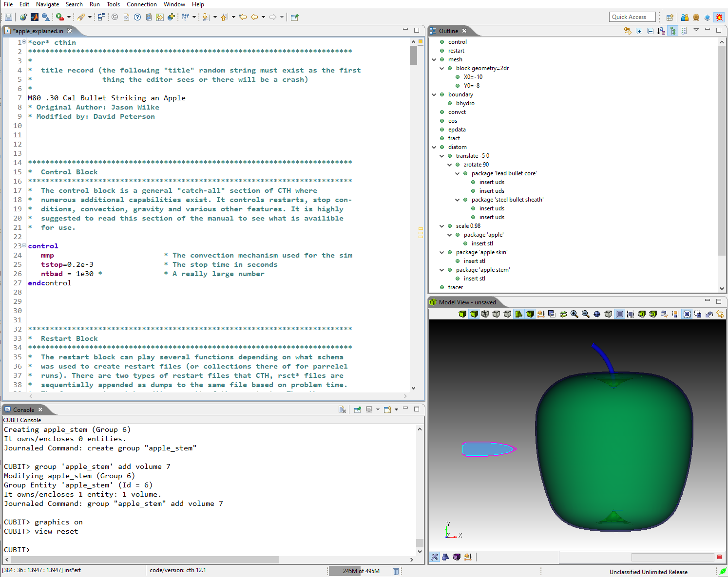The height and width of the screenshot is (577, 728).
Task: Toggle alphabetical sort in Outline
Action: pyautogui.click(x=661, y=31)
